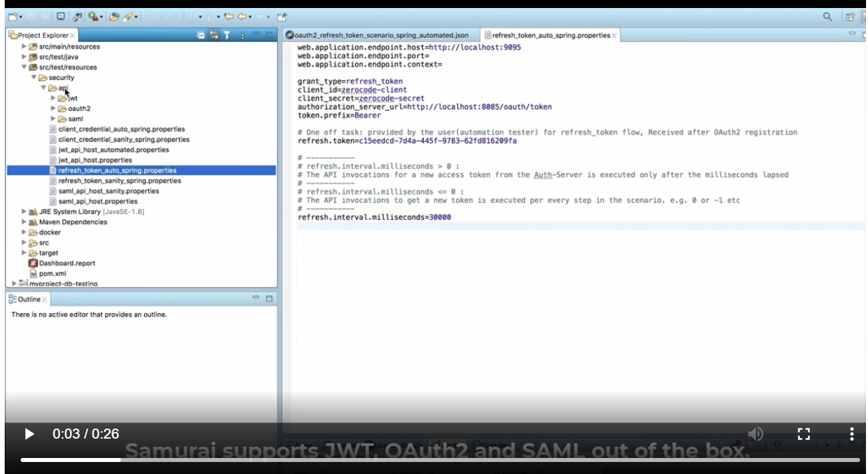Toggle Link with Editor in Project Explorer
The width and height of the screenshot is (868, 474).
click(x=214, y=35)
